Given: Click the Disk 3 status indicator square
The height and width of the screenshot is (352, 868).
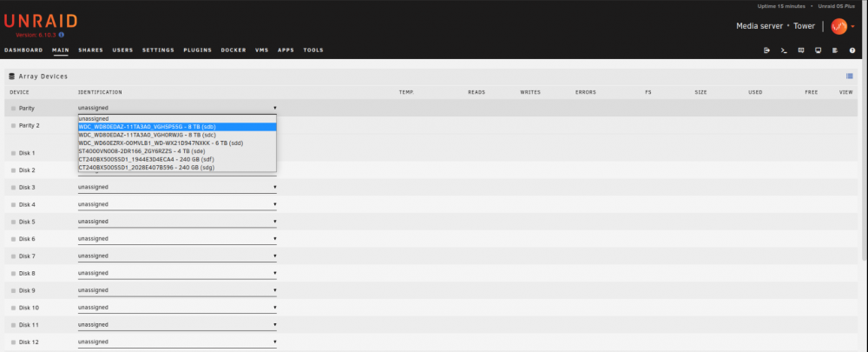Looking at the screenshot, I should pyautogui.click(x=13, y=188).
